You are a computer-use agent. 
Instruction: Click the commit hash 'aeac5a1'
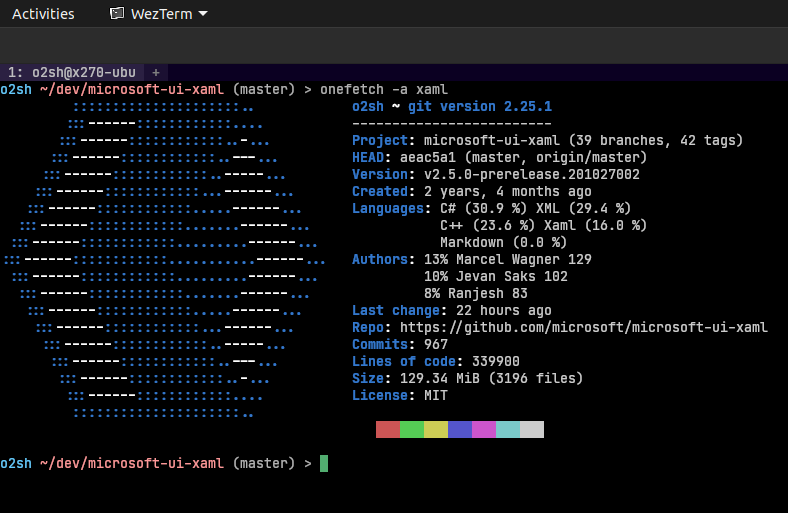[x=428, y=157]
